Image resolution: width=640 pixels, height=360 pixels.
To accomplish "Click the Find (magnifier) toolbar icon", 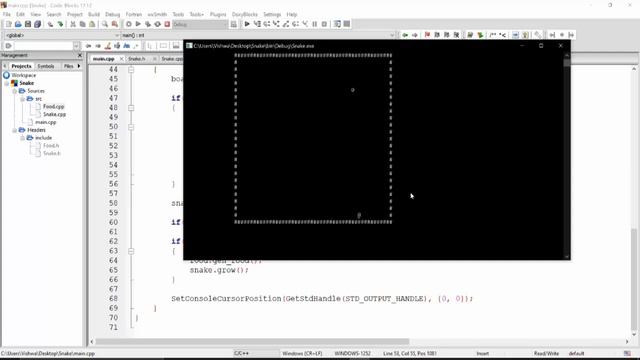I will pyautogui.click(x=105, y=24).
